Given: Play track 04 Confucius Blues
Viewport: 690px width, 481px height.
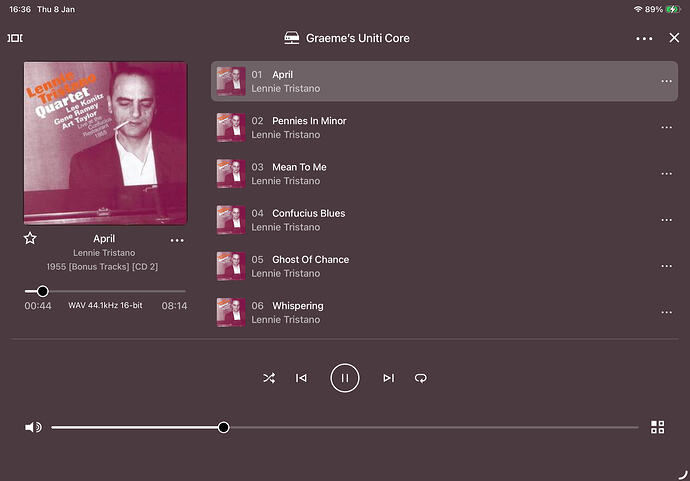Looking at the screenshot, I should coord(444,220).
